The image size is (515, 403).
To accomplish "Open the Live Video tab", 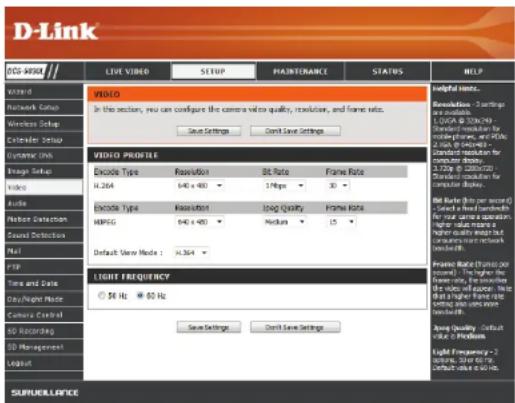I will point(127,71).
